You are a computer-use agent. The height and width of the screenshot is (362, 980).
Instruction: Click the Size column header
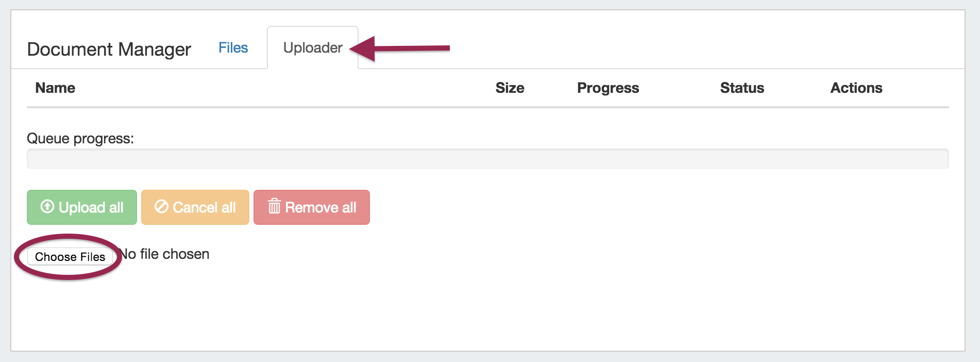click(510, 88)
